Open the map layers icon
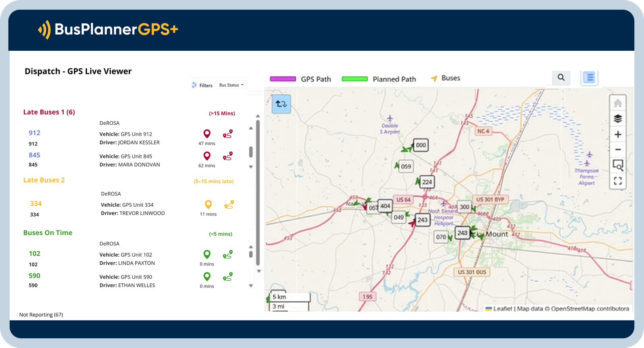This screenshot has height=348, width=644. 617,119
